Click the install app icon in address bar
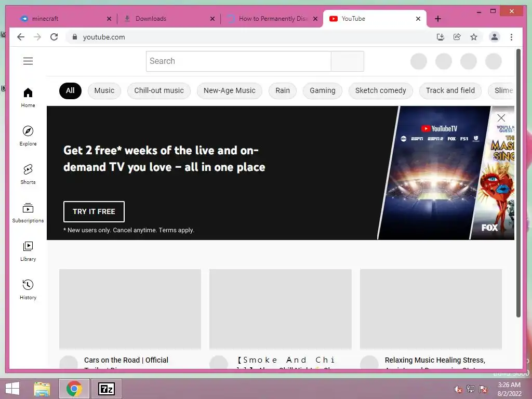This screenshot has height=399, width=532. [x=441, y=37]
